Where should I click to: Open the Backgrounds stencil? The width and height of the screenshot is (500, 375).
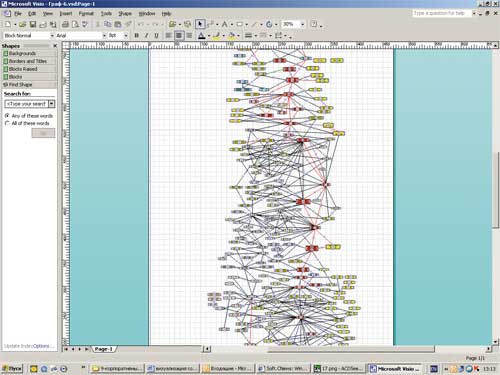click(x=30, y=53)
